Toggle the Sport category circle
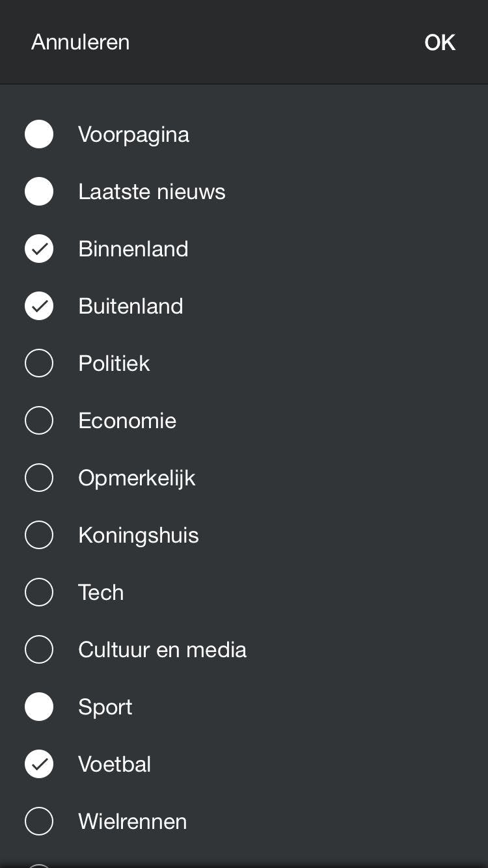Screen dimensions: 488x868 pos(39,707)
